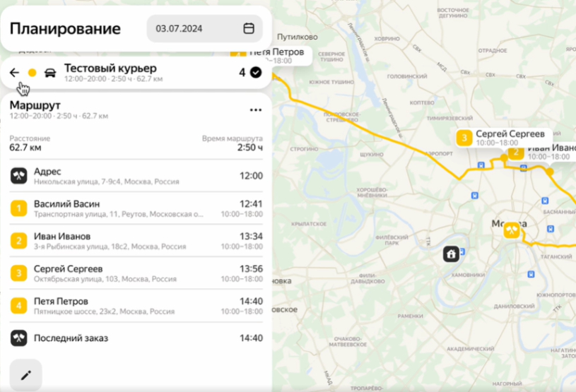Click the back arrow next to Тестовый курьер
Screen dimensions: 576x392
coord(14,73)
